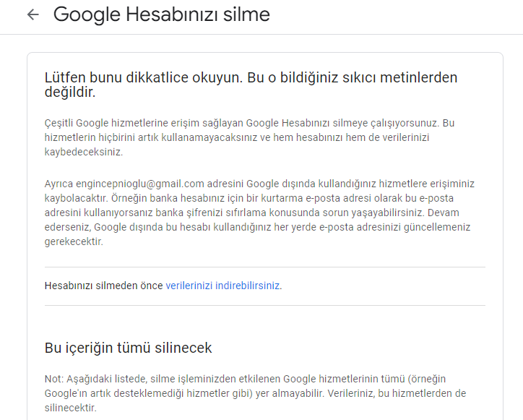The image size is (523, 420).
Task: Click the "Hesabınızı silmeden önce" text
Action: tap(103, 286)
